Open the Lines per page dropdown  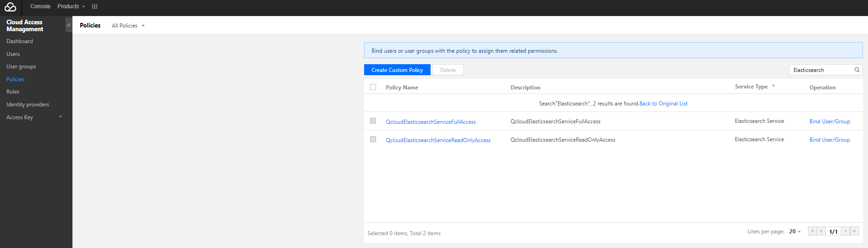[x=795, y=231]
